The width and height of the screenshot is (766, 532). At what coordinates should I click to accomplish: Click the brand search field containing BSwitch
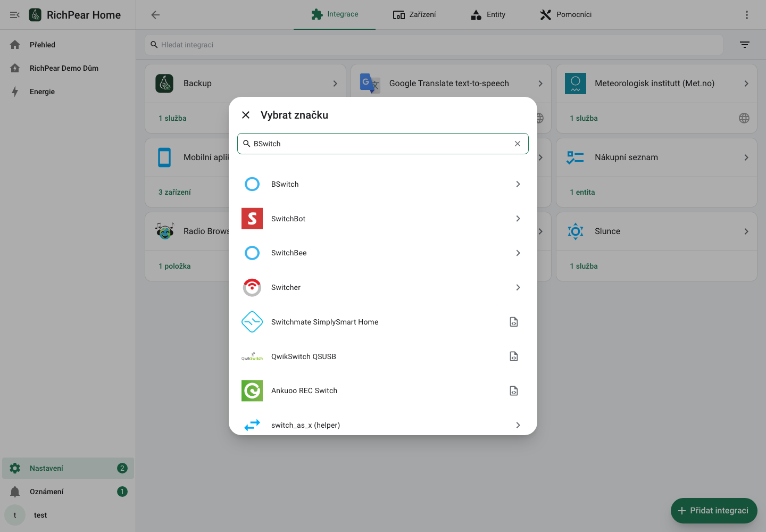point(383,144)
